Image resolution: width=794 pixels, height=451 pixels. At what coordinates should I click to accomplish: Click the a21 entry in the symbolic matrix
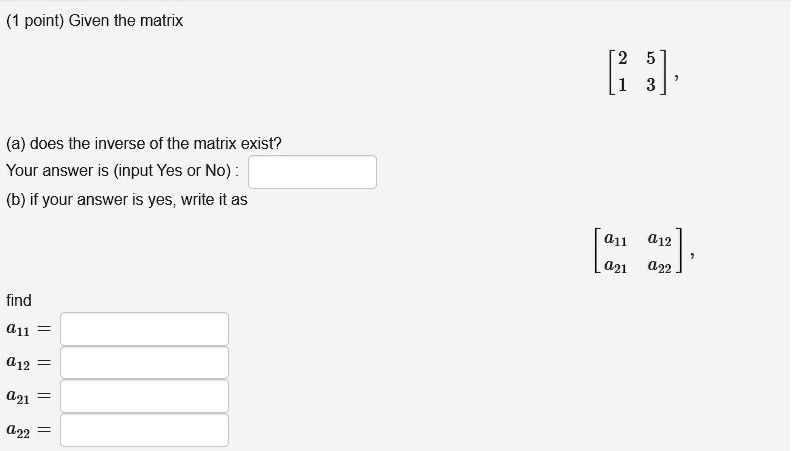615,266
